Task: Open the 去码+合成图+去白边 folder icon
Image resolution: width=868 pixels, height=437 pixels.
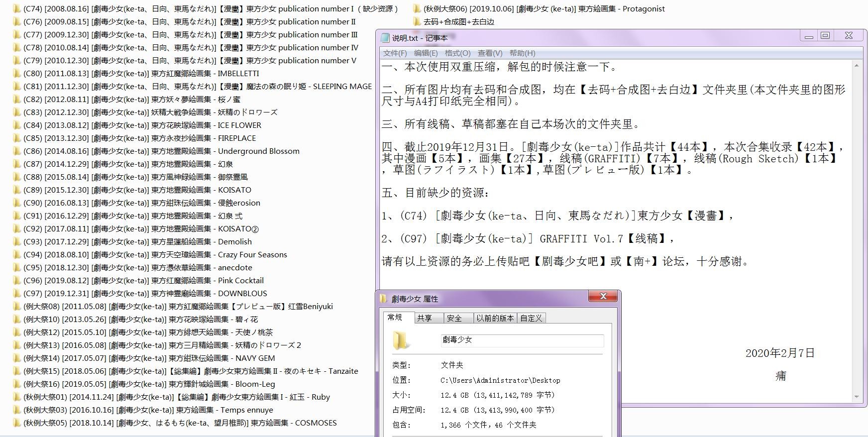Action: point(417,22)
